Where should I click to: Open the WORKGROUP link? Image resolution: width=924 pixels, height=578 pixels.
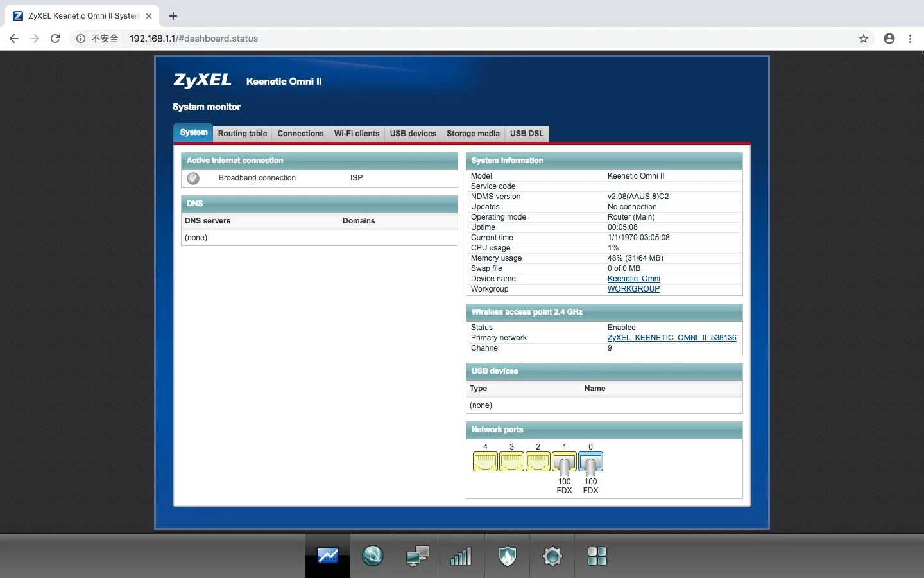pyautogui.click(x=633, y=289)
